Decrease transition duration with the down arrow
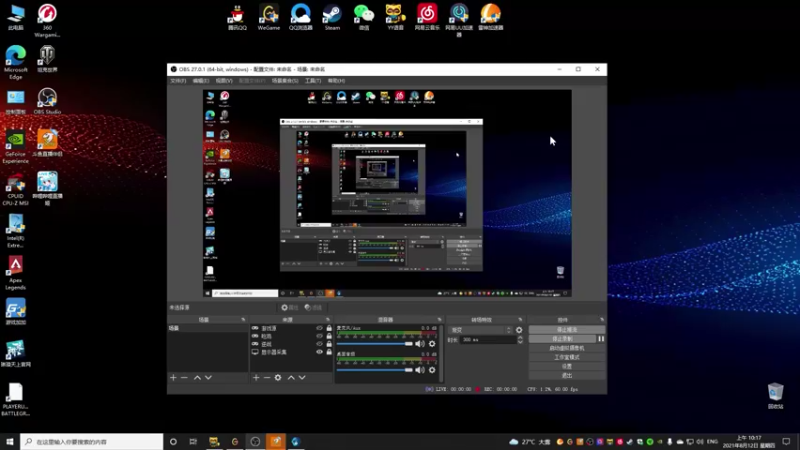The image size is (800, 450). tap(520, 341)
